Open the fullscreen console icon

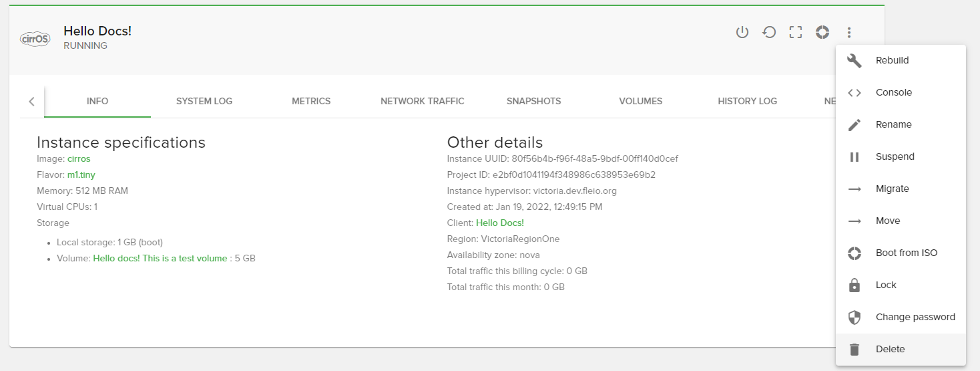(x=795, y=32)
